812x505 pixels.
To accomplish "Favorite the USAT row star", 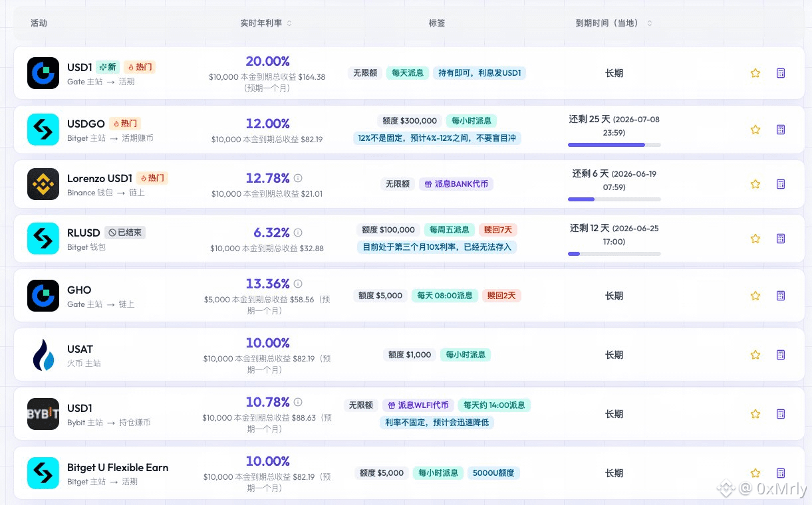I will point(755,355).
